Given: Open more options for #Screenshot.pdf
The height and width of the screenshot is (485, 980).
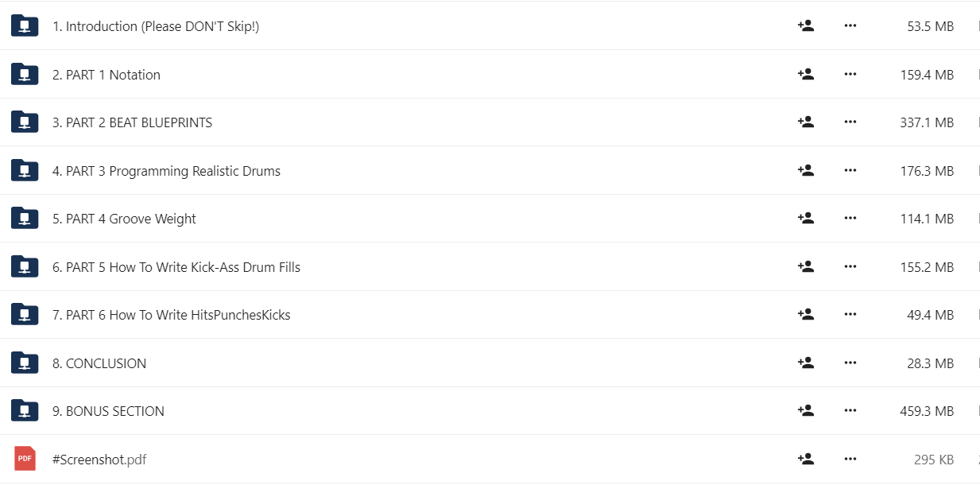Looking at the screenshot, I should (x=850, y=459).
